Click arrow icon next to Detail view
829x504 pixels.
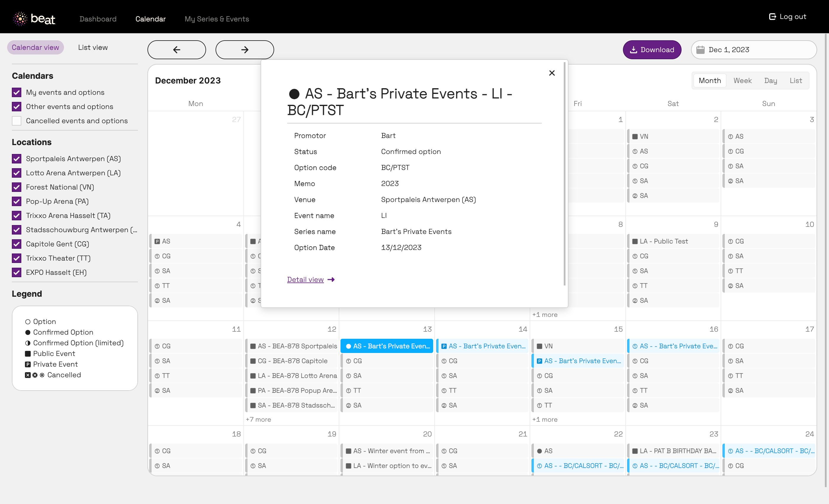tap(331, 280)
